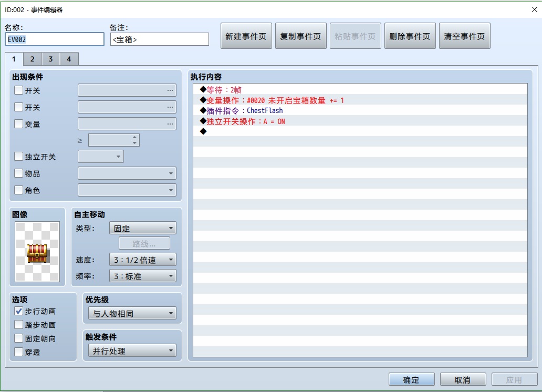
Task: Cancel with the 取消 button
Action: (463, 379)
